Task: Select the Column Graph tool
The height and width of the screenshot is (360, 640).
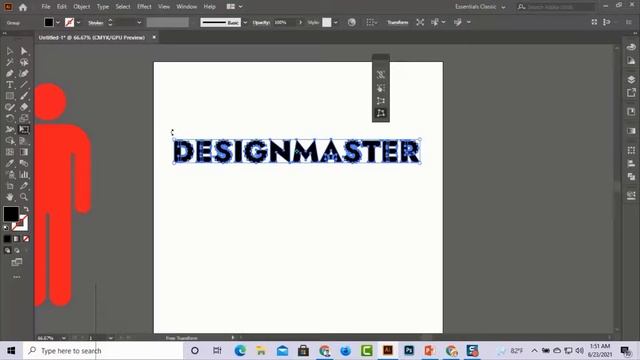Action: [x=24, y=175]
